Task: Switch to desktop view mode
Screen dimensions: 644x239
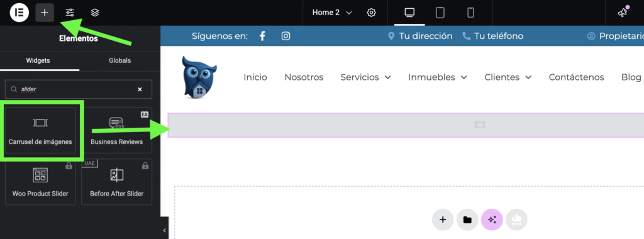Action: [x=409, y=13]
